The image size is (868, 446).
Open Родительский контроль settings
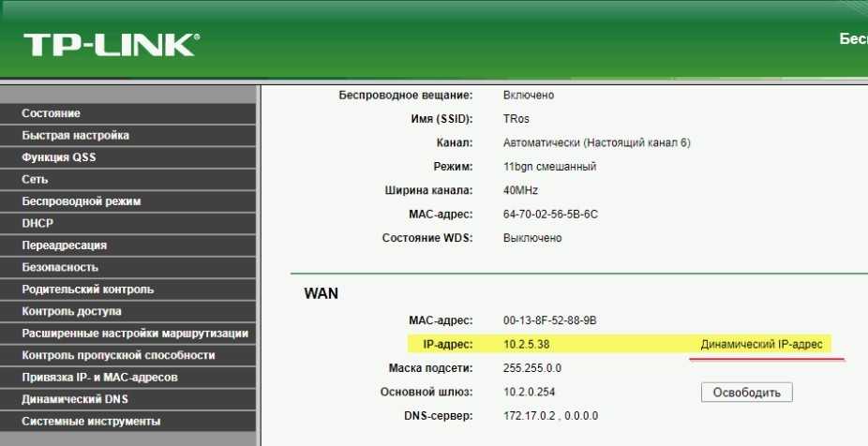[x=87, y=290]
